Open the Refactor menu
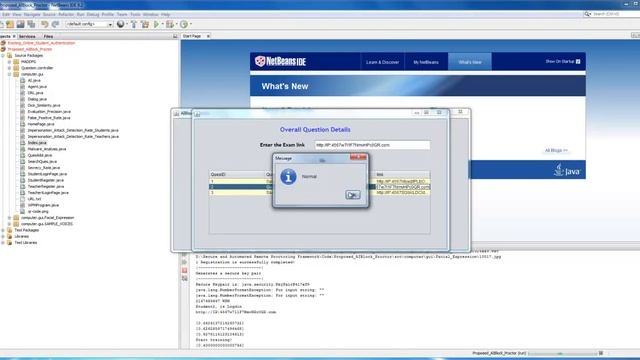 click(x=66, y=14)
